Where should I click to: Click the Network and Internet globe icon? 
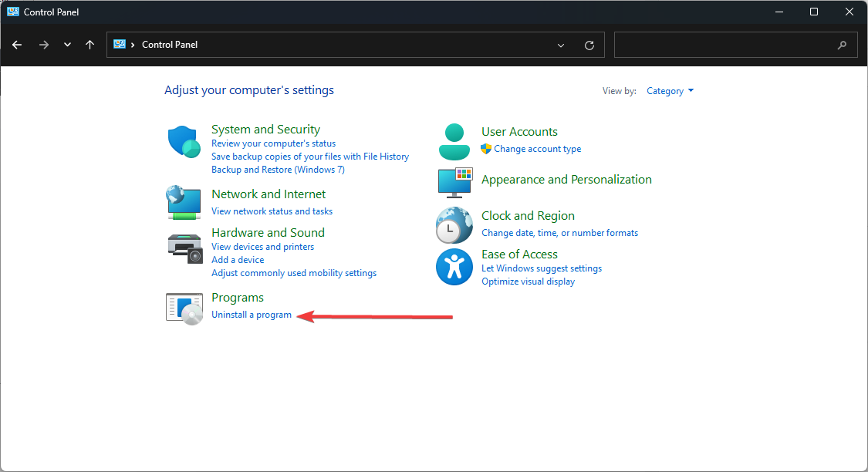point(183,203)
